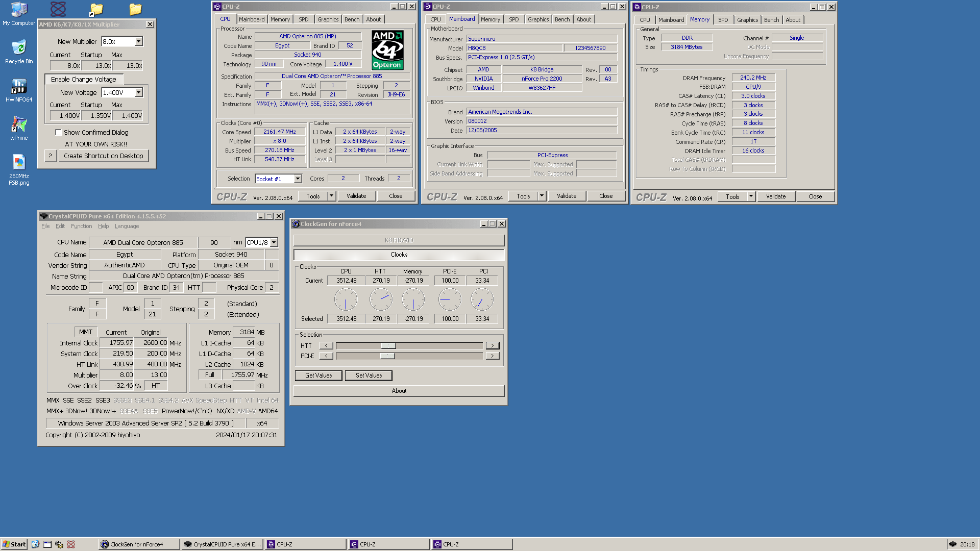This screenshot has width=980, height=551.
Task: Open the File menu in CrystalCPUID
Action: click(x=45, y=226)
